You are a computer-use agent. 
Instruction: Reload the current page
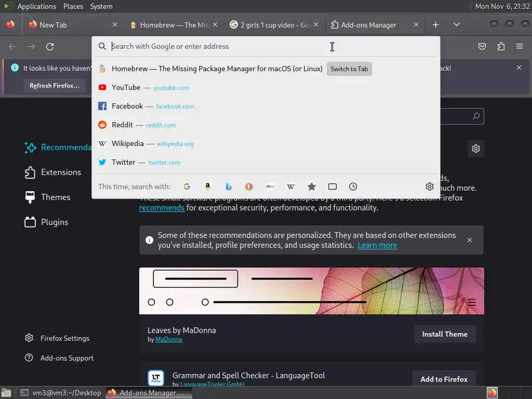pos(50,46)
